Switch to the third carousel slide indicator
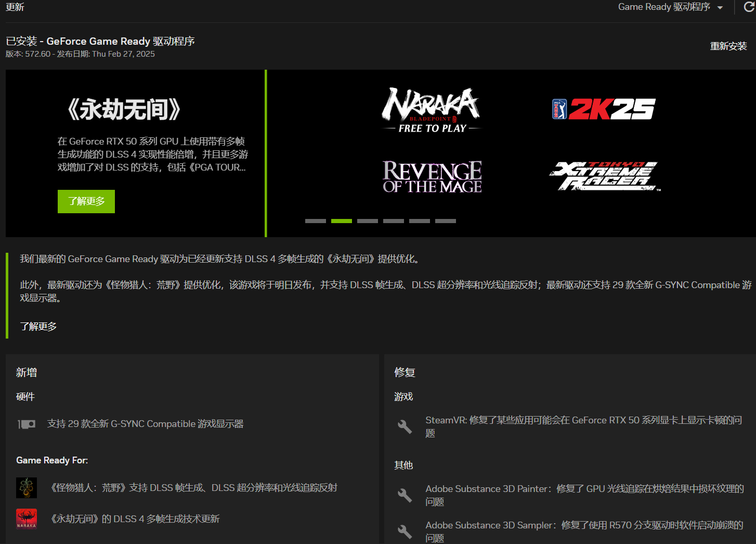 pyautogui.click(x=368, y=221)
